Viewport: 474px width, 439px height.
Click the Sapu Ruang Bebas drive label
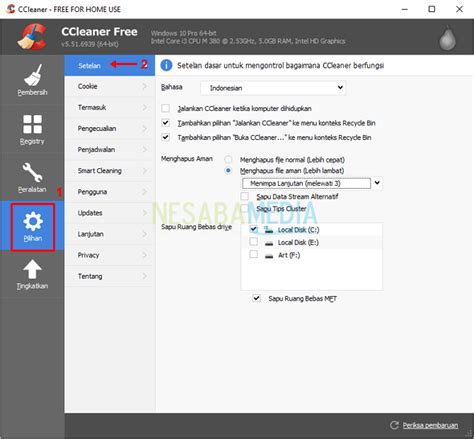click(x=196, y=227)
